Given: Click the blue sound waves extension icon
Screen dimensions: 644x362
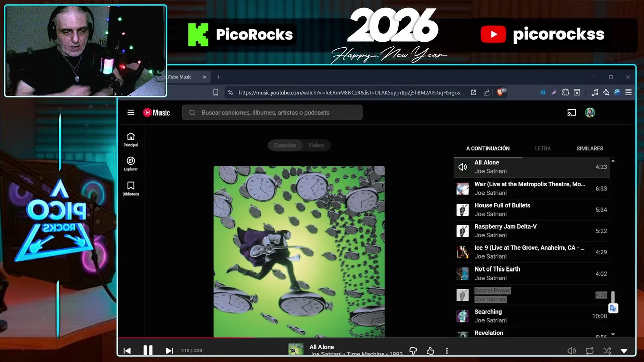Looking at the screenshot, I should click(543, 93).
